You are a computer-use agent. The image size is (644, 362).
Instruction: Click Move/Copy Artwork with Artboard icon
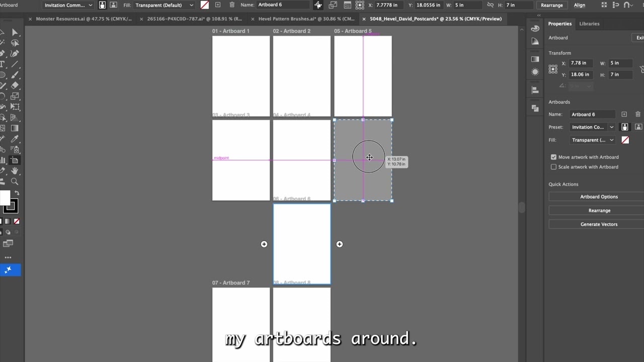pos(318,5)
